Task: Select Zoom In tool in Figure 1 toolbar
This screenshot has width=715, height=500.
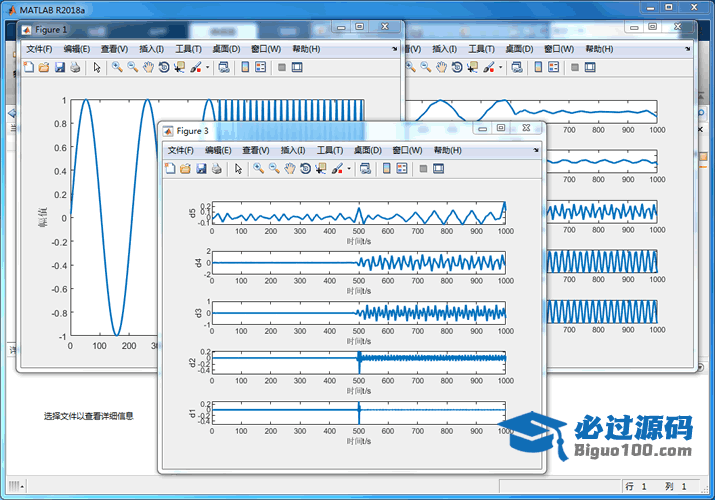Action: [x=117, y=67]
